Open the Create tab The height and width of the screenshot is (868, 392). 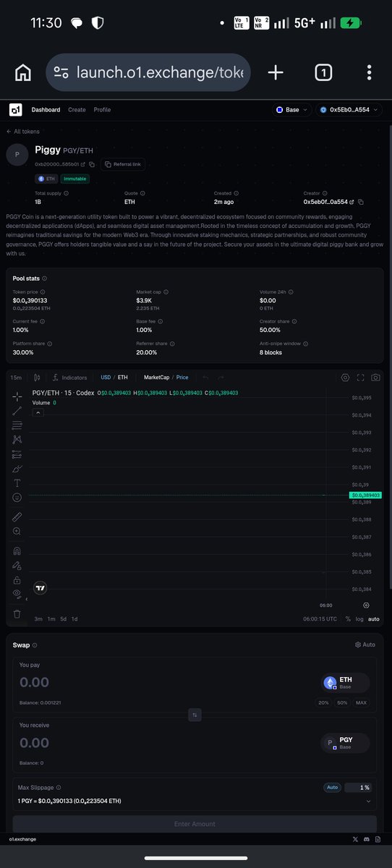(77, 110)
